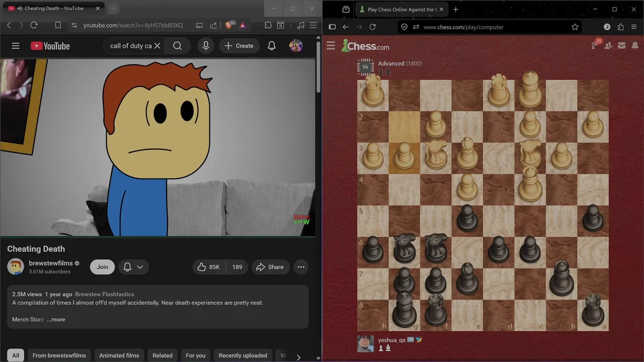Open Brave extensions puzzle icon
644x362 pixels.
point(268,25)
